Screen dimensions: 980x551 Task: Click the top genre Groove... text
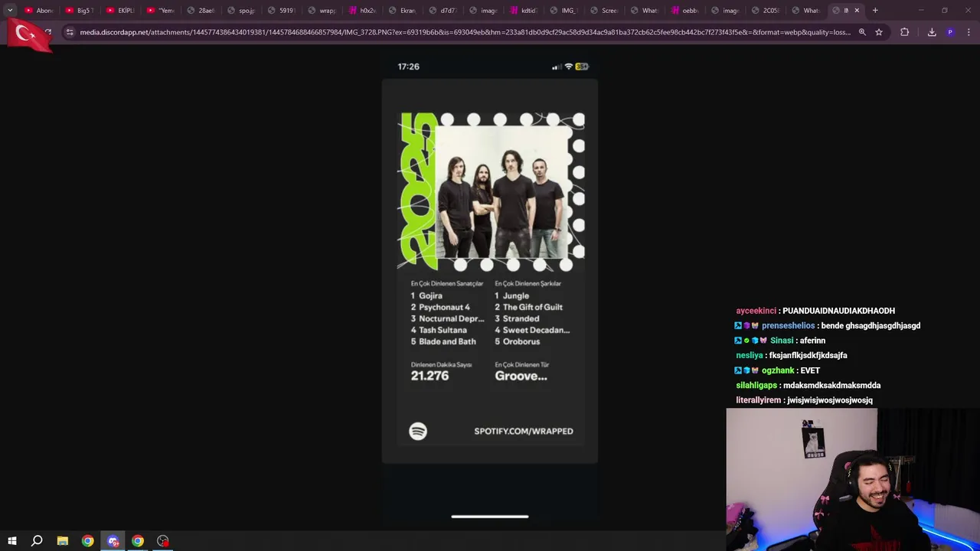point(521,376)
